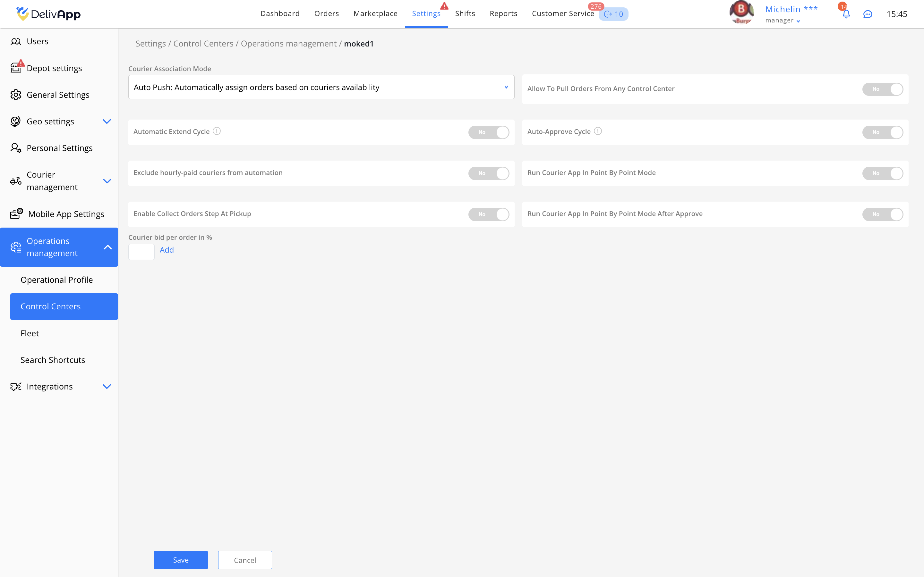The width and height of the screenshot is (924, 577).
Task: Click the notifications bell icon
Action: click(x=846, y=14)
